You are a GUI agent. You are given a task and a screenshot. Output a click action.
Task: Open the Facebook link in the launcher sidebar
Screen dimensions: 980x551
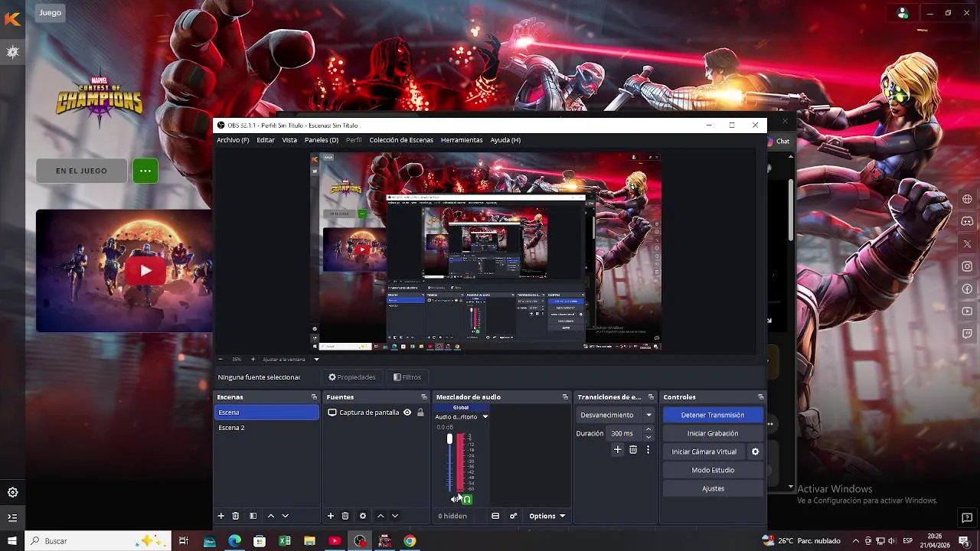(968, 289)
